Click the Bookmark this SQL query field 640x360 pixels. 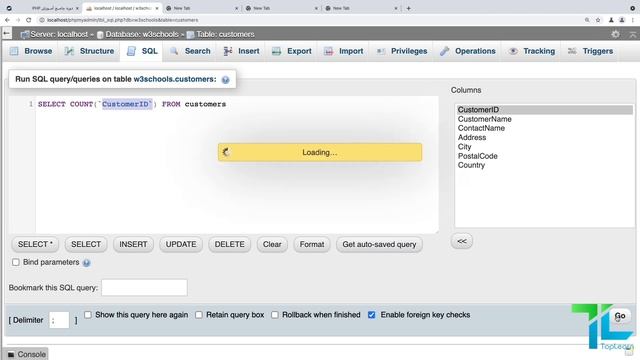point(144,288)
